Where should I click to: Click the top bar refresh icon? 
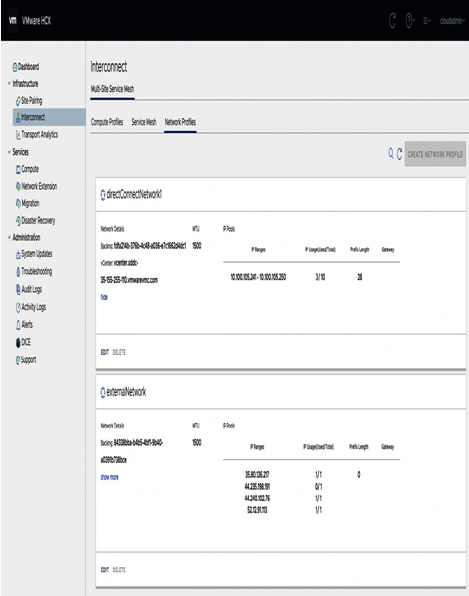click(392, 21)
